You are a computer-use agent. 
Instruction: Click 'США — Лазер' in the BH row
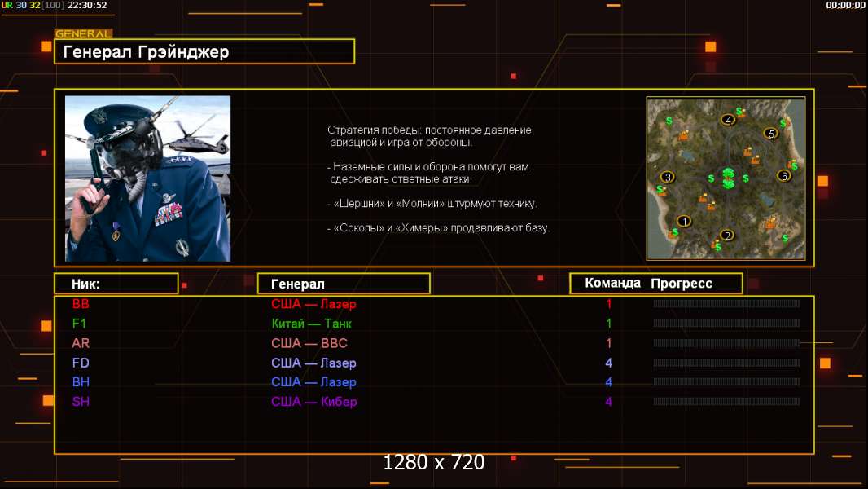pyautogui.click(x=313, y=382)
